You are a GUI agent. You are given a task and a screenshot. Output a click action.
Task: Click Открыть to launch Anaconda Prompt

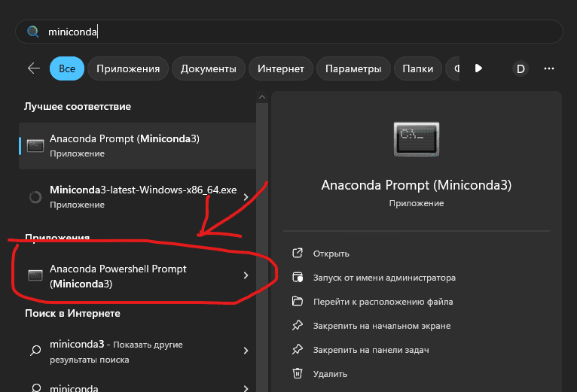point(331,254)
